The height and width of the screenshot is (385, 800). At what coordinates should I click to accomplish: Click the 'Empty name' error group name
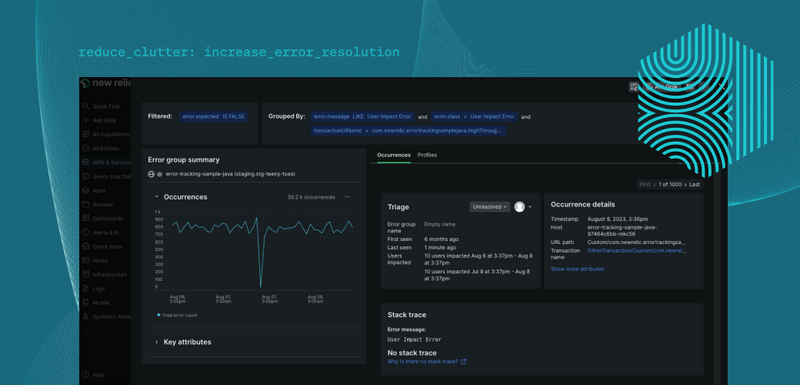point(440,224)
